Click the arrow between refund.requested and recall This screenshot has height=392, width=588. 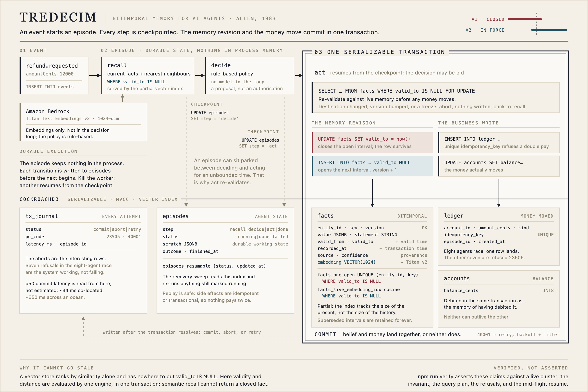point(95,75)
